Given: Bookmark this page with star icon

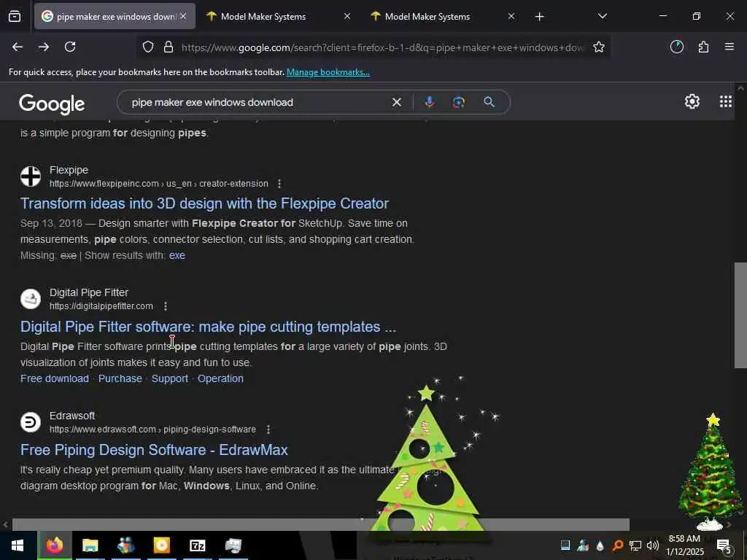Looking at the screenshot, I should click(599, 47).
